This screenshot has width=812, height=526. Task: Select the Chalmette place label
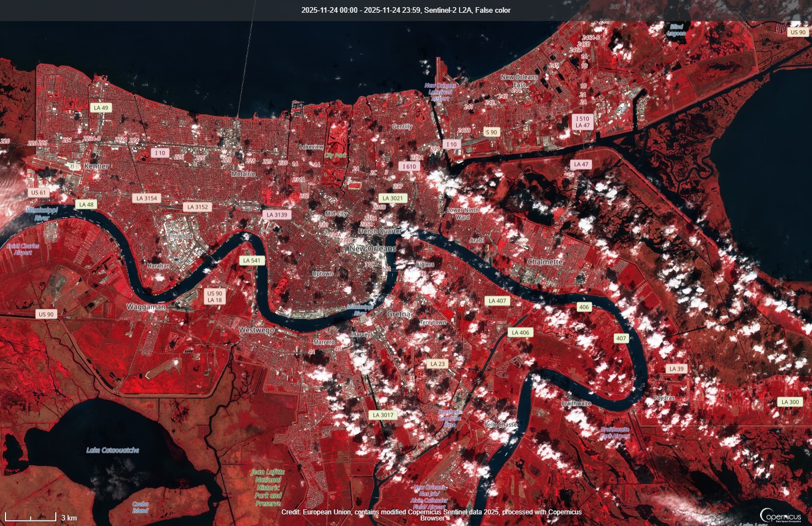click(x=545, y=262)
